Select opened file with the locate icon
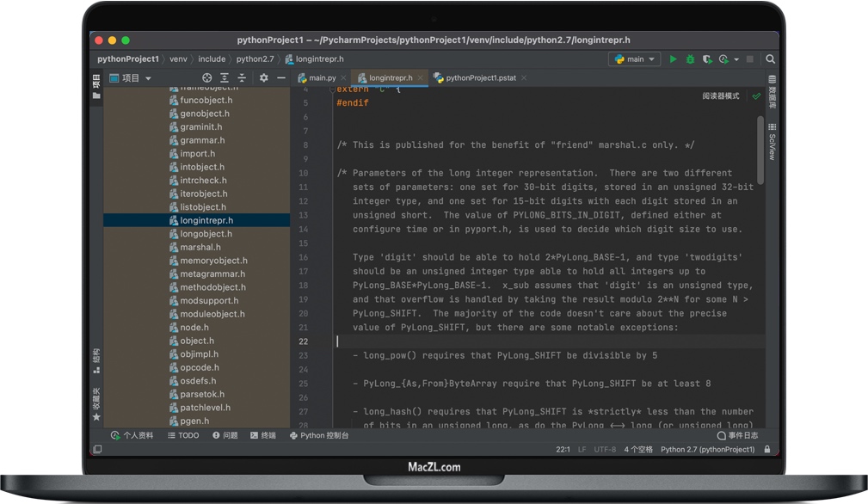 click(206, 77)
